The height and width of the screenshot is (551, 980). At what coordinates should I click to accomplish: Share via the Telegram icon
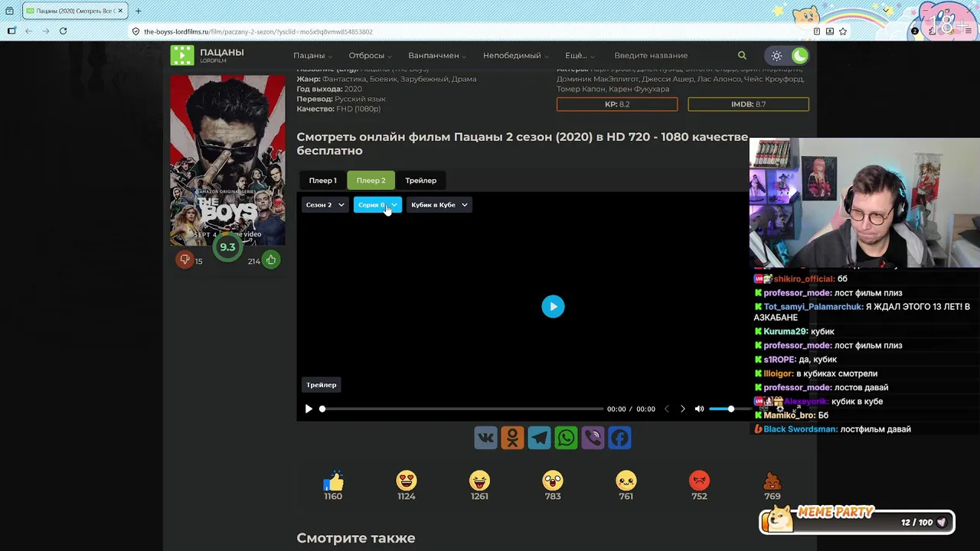coord(539,438)
